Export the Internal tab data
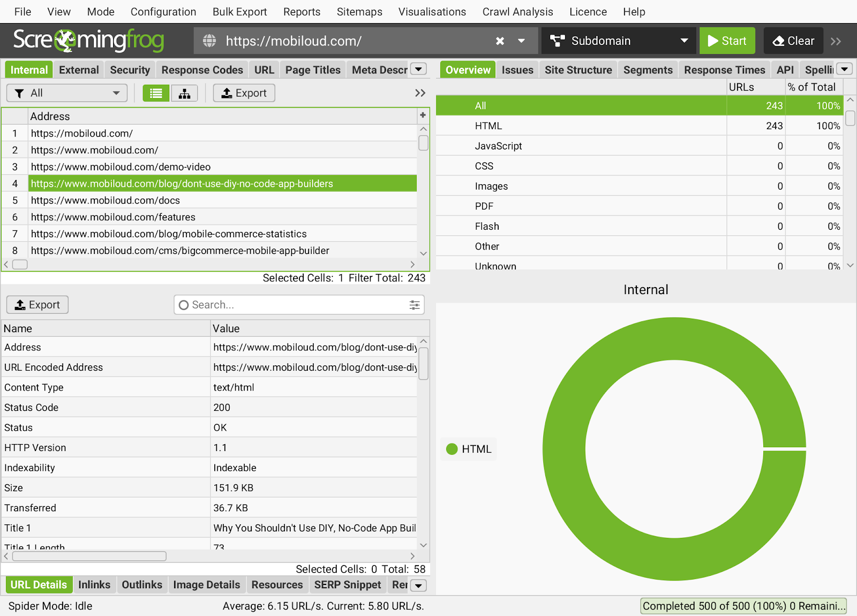This screenshot has height=616, width=857. click(x=244, y=93)
